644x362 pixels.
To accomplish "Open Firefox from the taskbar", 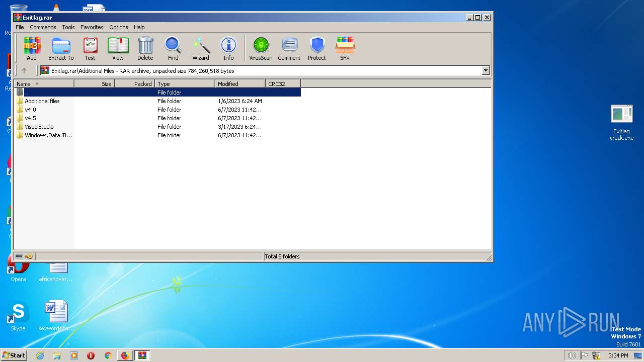I will [125, 355].
